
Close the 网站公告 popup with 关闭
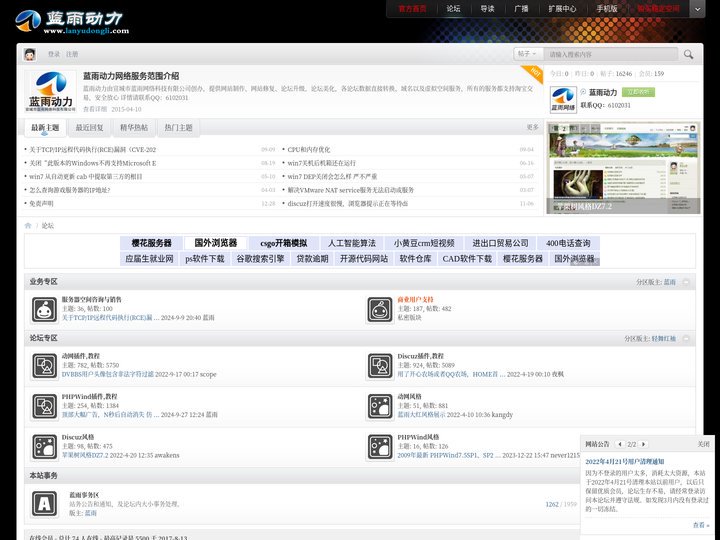pyautogui.click(x=703, y=444)
